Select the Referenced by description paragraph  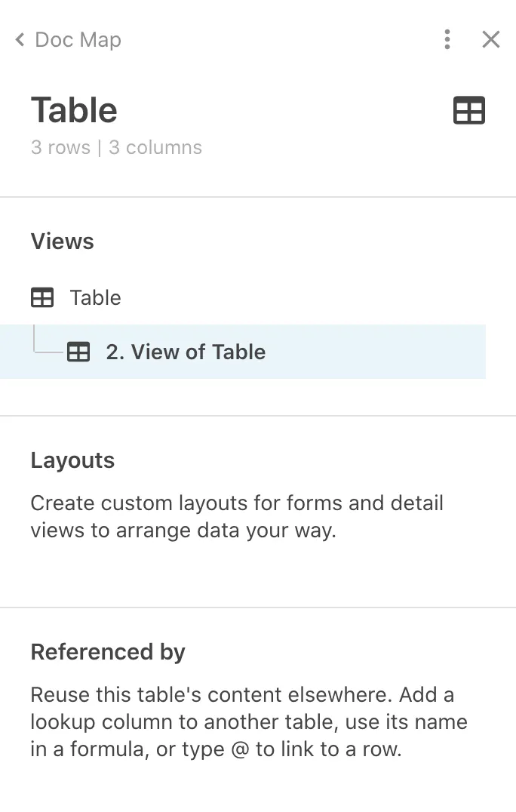point(249,722)
